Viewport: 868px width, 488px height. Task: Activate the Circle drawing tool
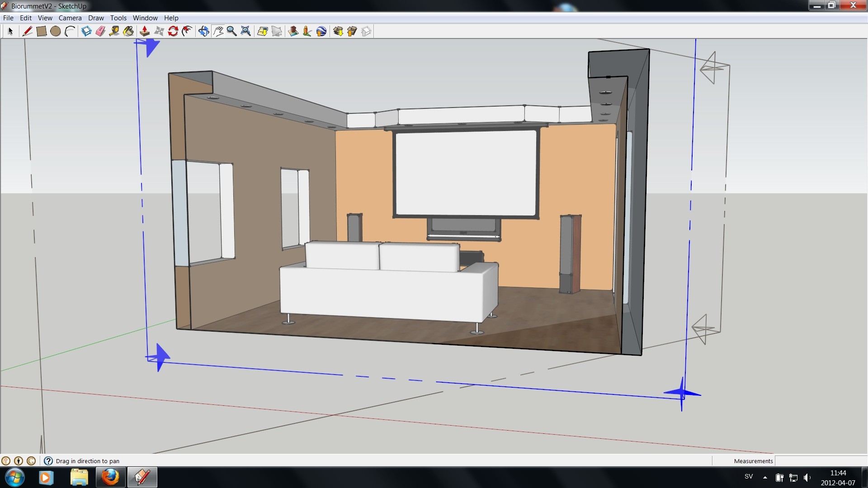[x=55, y=31]
